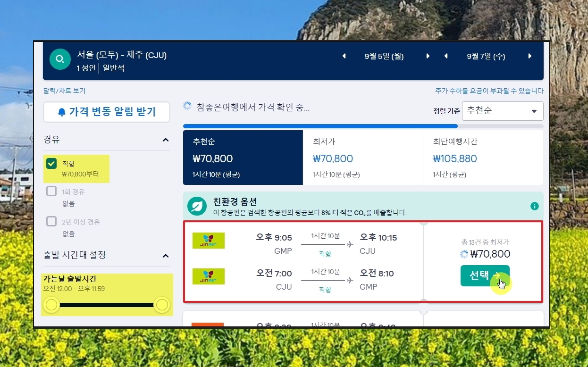Image resolution: width=588 pixels, height=367 pixels.
Task: Collapse the 경유 filter section
Action: tap(166, 140)
